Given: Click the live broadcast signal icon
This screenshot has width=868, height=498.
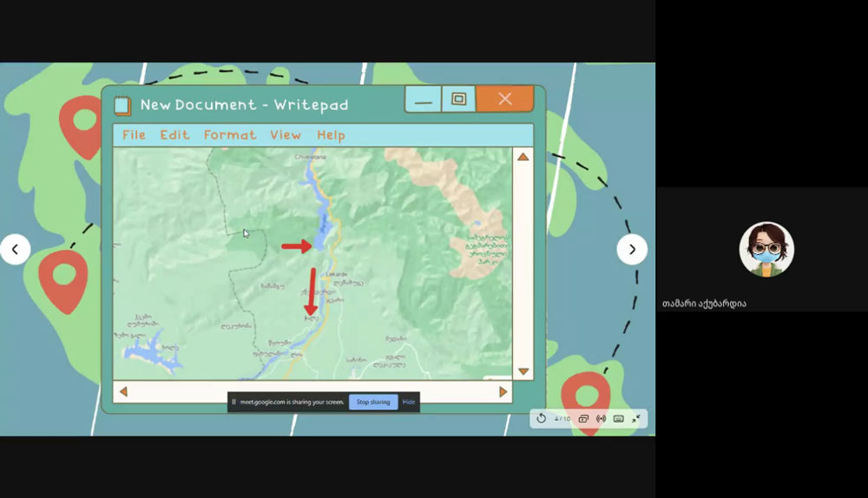Looking at the screenshot, I should (x=601, y=418).
